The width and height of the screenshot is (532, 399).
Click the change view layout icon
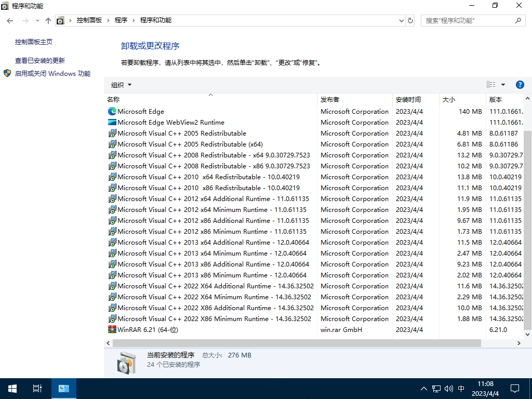tap(491, 85)
